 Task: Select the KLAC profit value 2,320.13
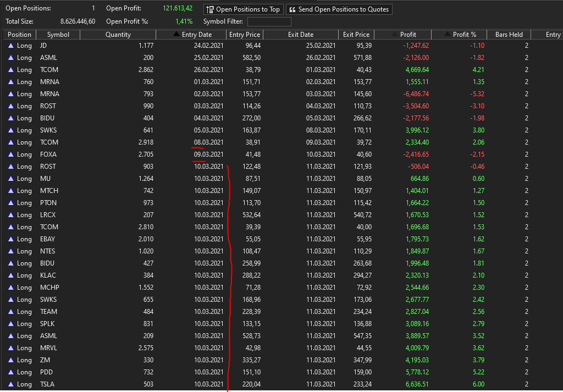click(x=416, y=275)
